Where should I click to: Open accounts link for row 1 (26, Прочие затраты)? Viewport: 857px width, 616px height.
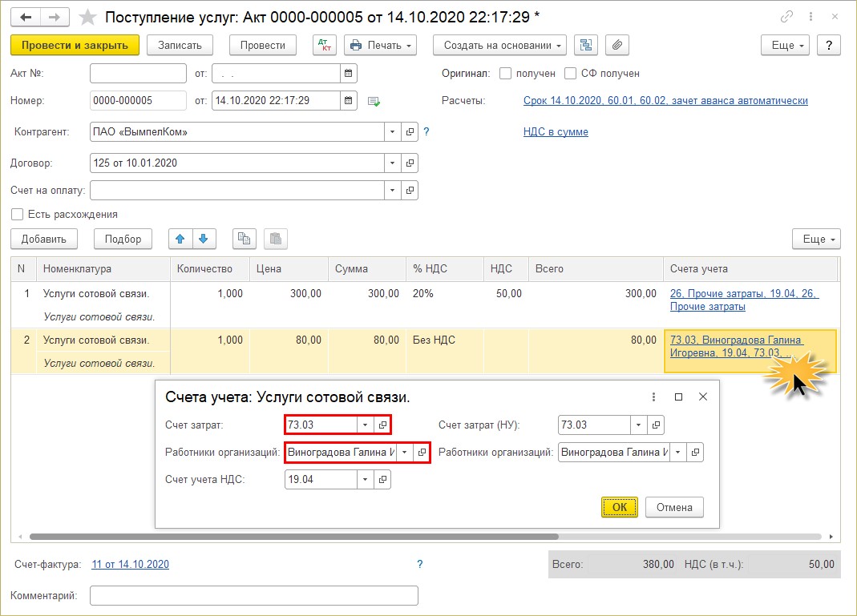(x=744, y=300)
